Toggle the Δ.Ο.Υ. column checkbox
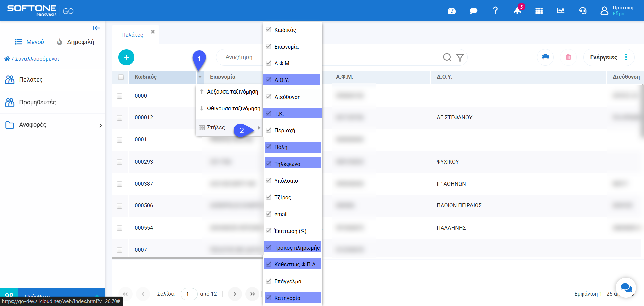 tap(269, 80)
